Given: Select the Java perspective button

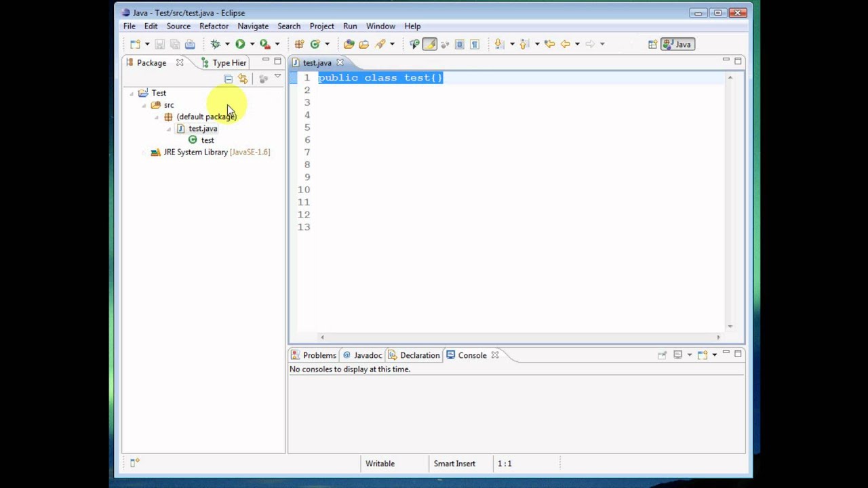Looking at the screenshot, I should coord(677,44).
